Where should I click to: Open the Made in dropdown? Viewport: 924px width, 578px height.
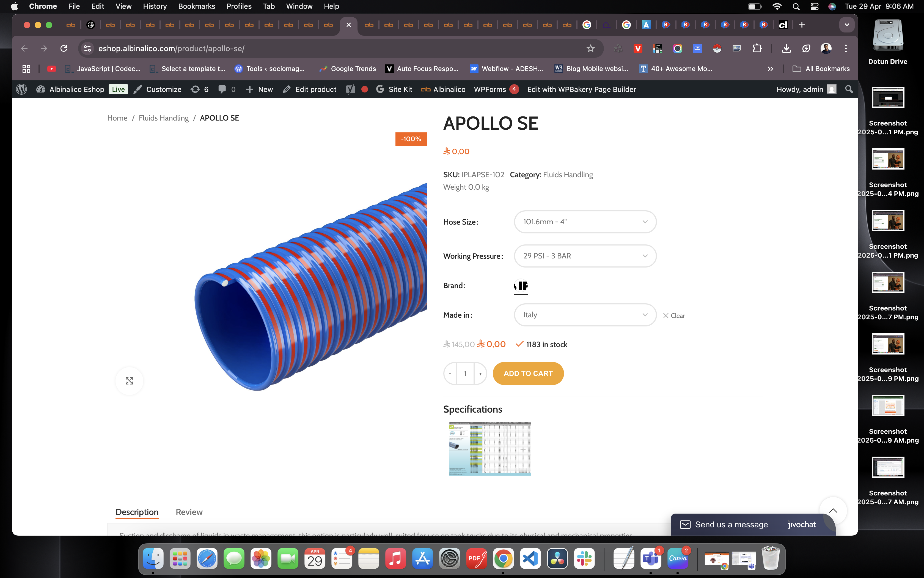coord(585,315)
